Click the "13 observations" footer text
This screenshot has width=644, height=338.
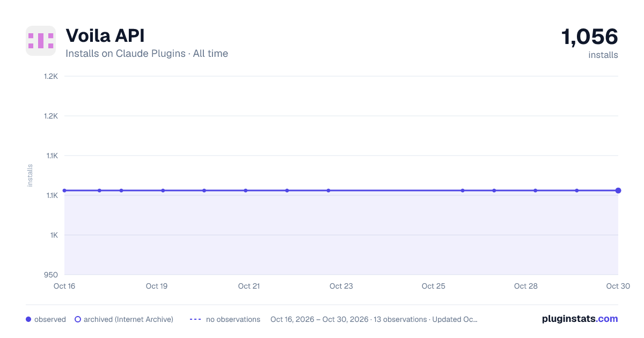click(400, 319)
